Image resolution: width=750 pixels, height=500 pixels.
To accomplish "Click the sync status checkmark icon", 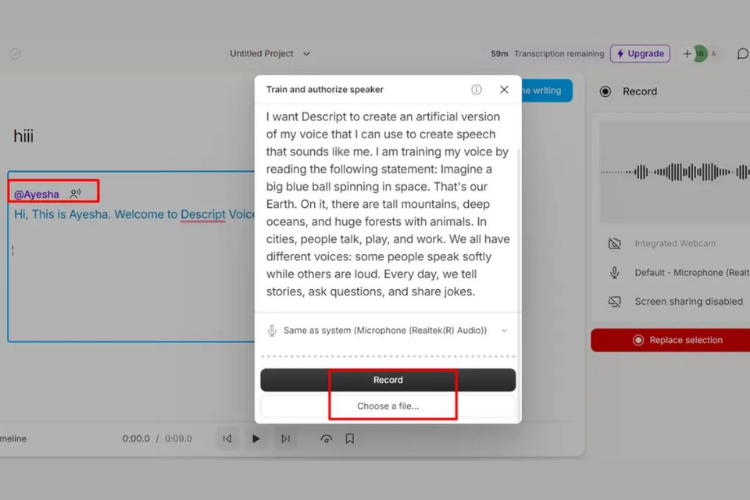I will pyautogui.click(x=15, y=54).
